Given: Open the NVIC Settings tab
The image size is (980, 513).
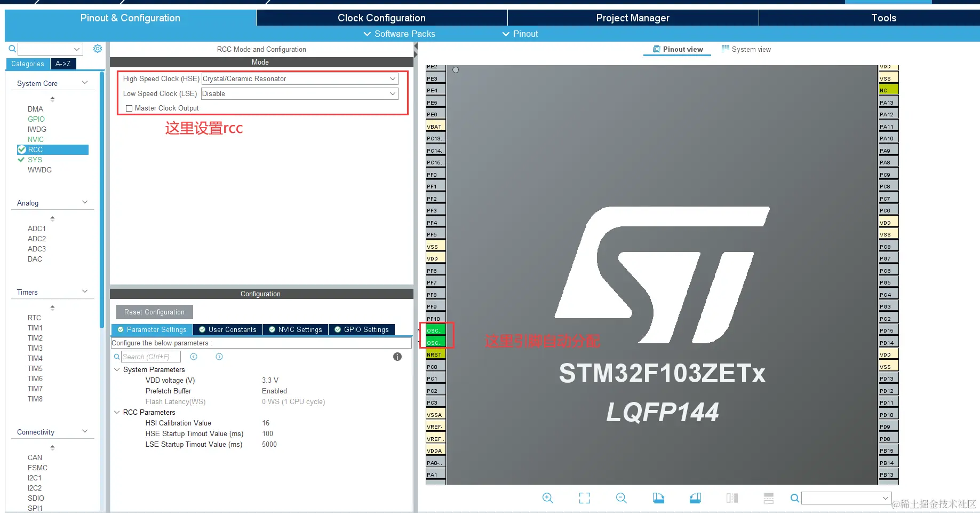Looking at the screenshot, I should click(x=296, y=329).
